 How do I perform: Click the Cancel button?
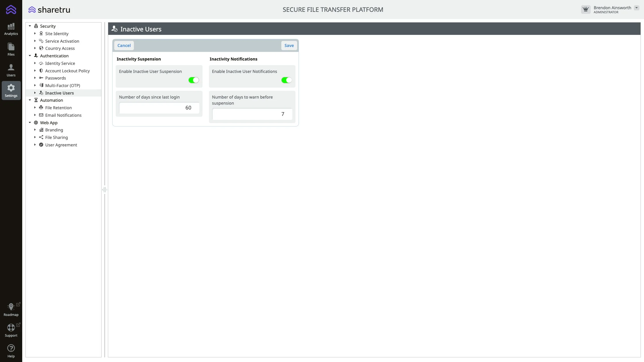124,46
